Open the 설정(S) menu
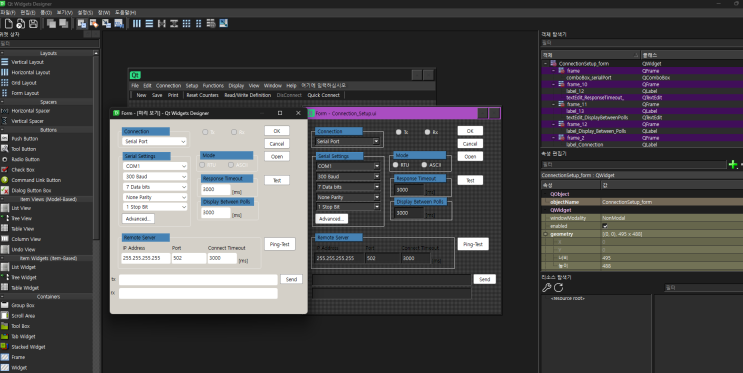Image resolution: width=743 pixels, height=373 pixels. (x=85, y=12)
